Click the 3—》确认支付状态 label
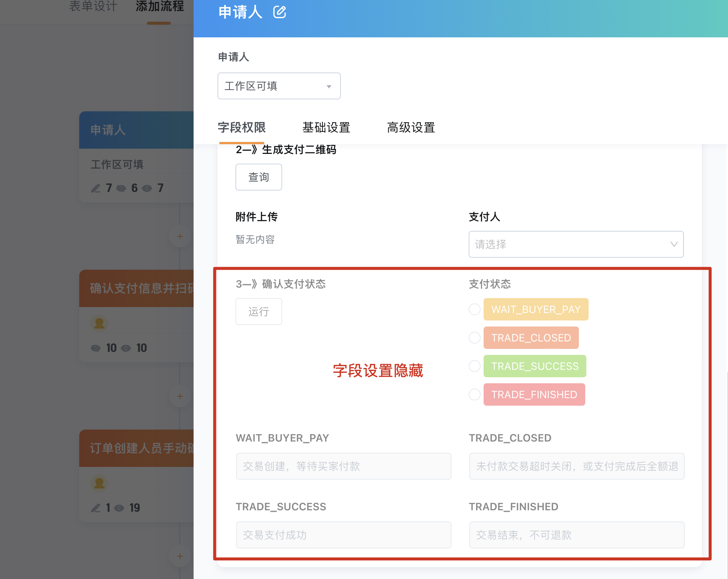The height and width of the screenshot is (579, 728). click(281, 284)
